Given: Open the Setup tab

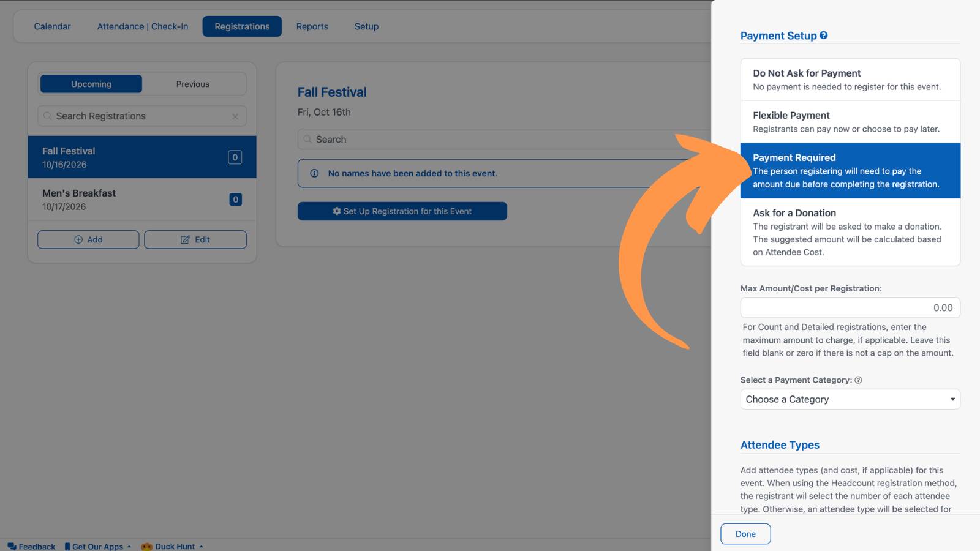Looking at the screenshot, I should point(366,26).
